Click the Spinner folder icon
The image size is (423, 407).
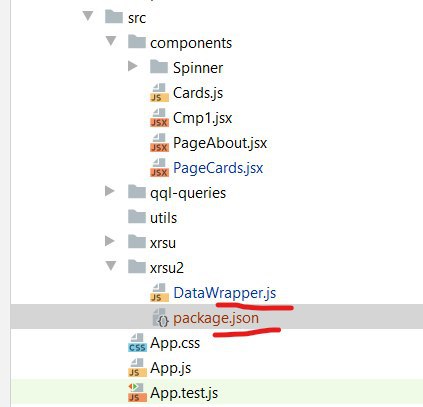coord(159,67)
